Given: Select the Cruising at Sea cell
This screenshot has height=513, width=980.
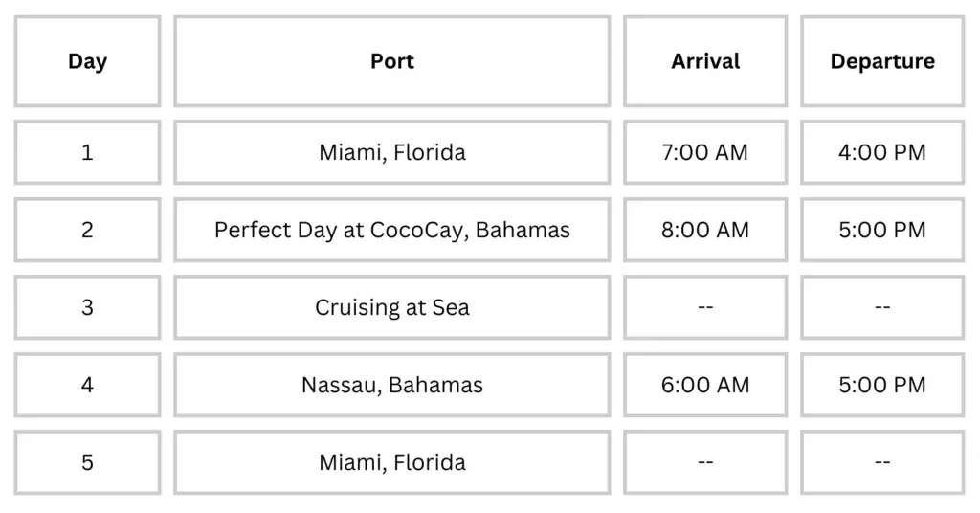Looking at the screenshot, I should [391, 307].
